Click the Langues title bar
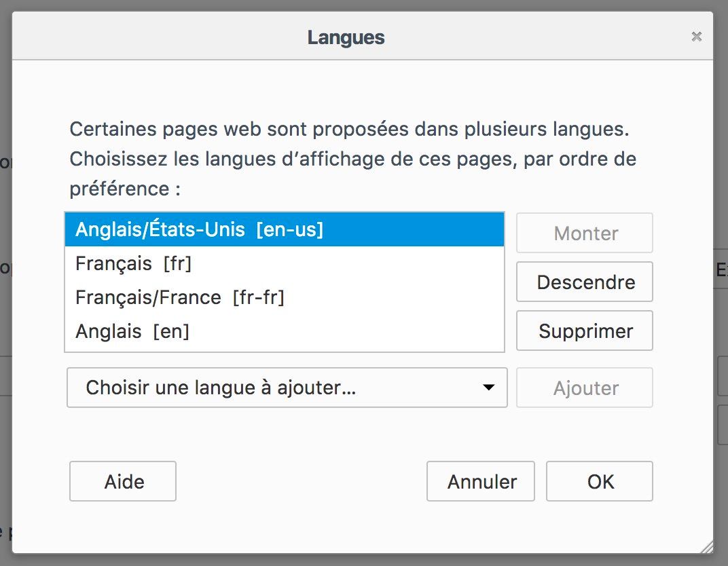728x566 pixels. pyautogui.click(x=362, y=36)
